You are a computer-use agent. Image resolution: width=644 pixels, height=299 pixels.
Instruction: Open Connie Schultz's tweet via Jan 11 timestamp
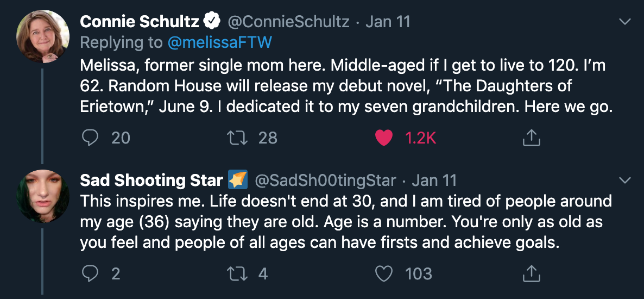(388, 22)
